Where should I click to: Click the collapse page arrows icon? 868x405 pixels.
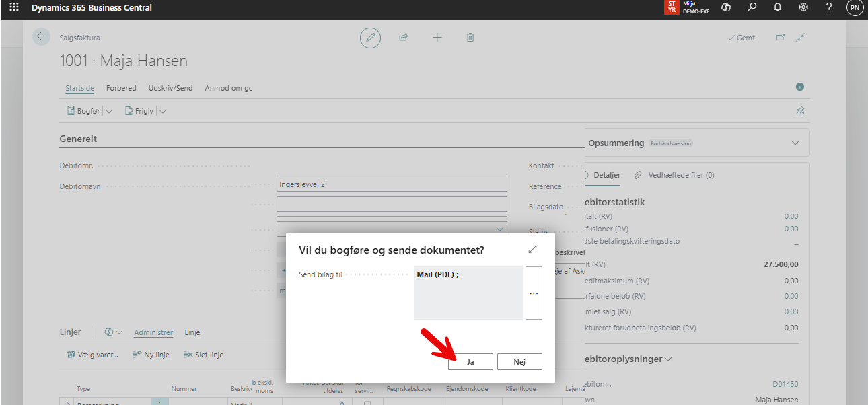pyautogui.click(x=800, y=38)
